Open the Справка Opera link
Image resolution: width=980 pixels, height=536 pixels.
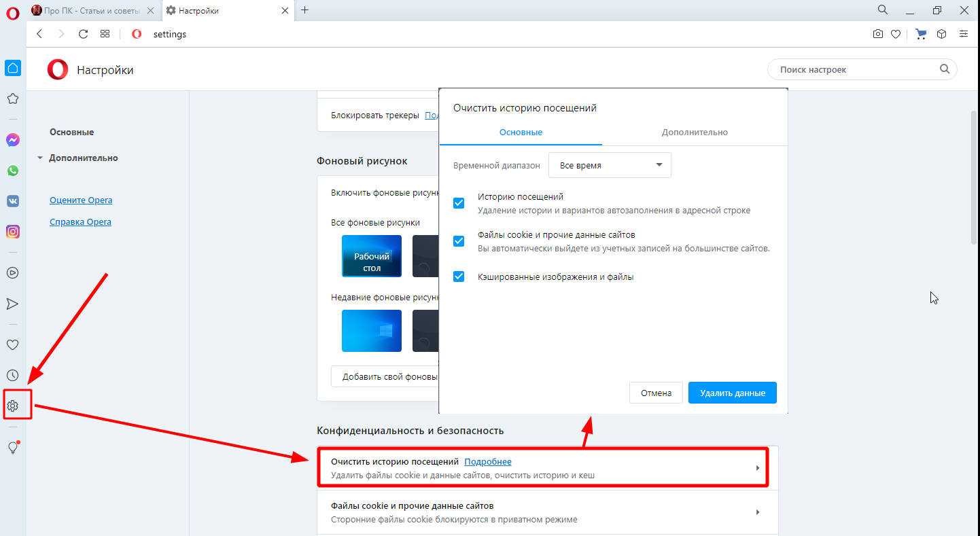(x=80, y=221)
